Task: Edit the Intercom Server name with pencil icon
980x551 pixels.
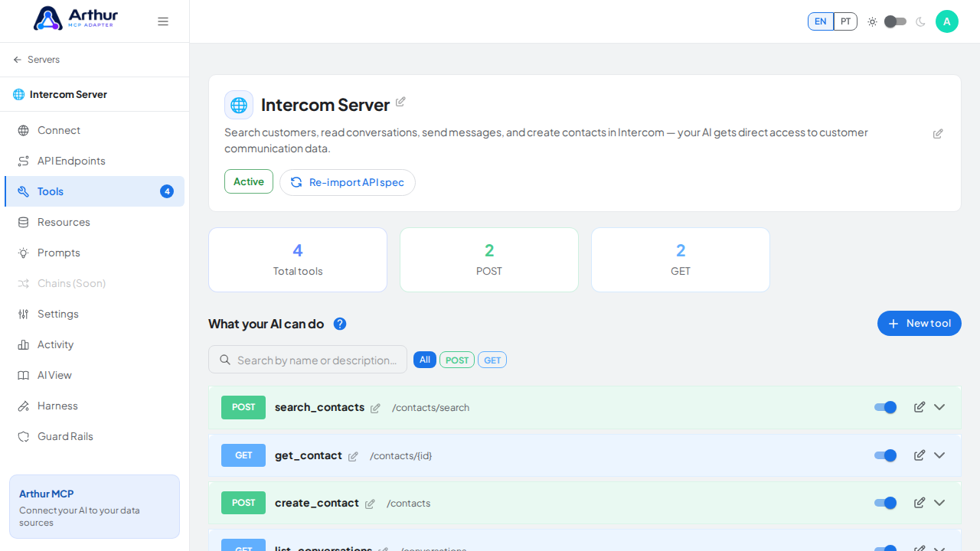Action: tap(400, 102)
